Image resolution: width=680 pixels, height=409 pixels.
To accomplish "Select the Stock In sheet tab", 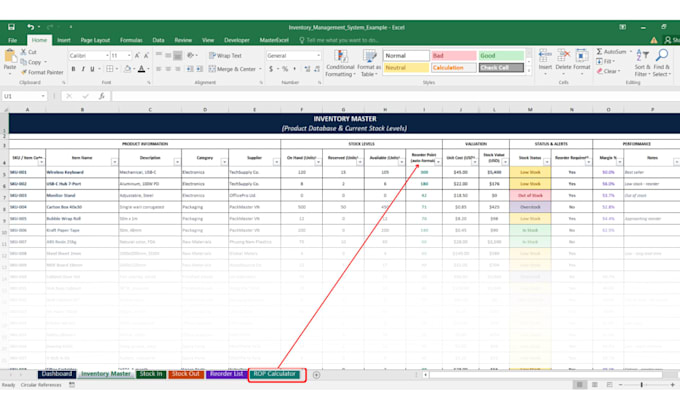I will point(151,374).
